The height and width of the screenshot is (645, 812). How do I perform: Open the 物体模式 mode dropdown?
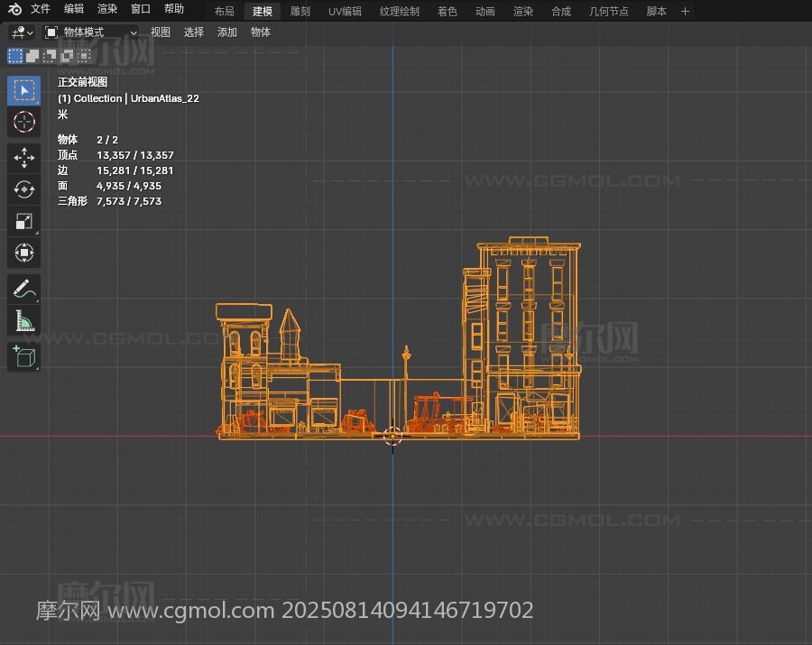tap(91, 32)
